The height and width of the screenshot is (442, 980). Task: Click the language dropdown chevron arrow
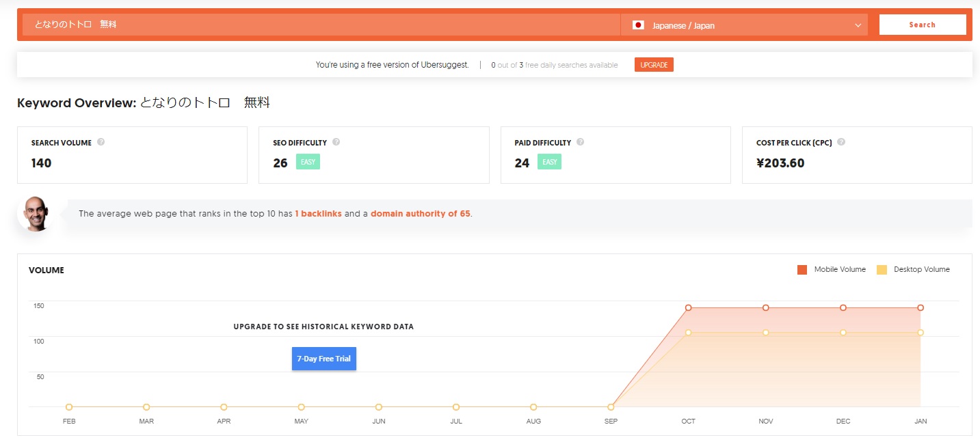pyautogui.click(x=858, y=25)
